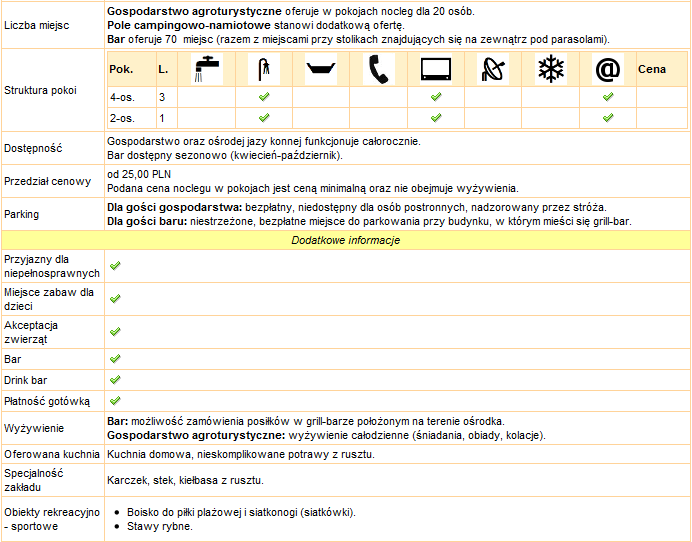Click the satellite dish amenity icon
The image size is (692, 542).
493,69
